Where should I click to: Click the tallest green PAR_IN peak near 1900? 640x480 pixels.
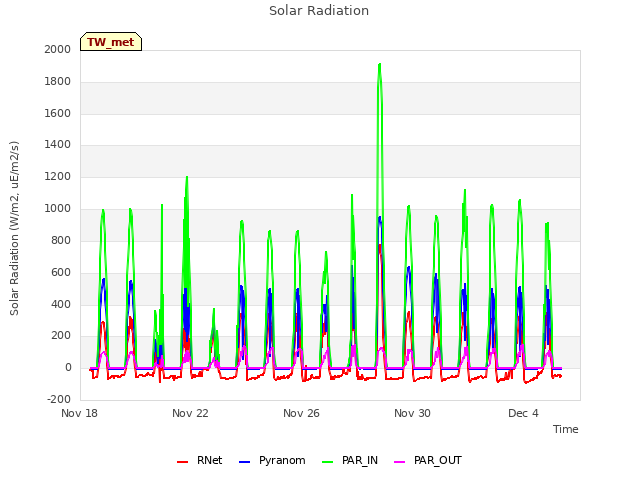[x=380, y=64]
